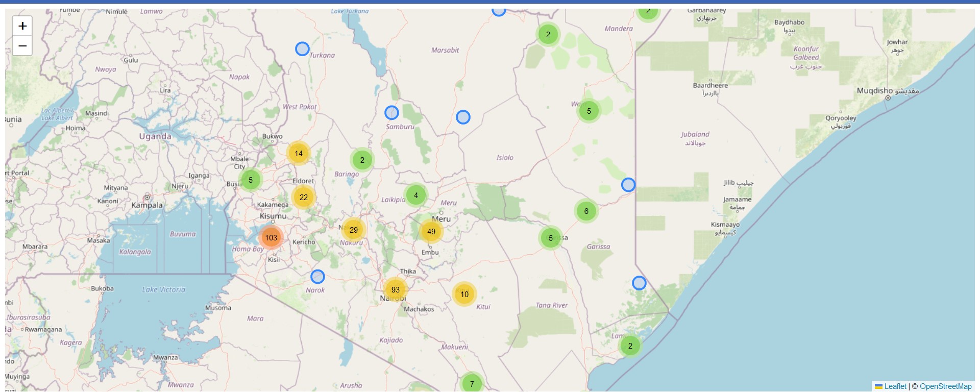Click the circle marker above Narok label
This screenshot has height=392, width=980.
(x=317, y=277)
